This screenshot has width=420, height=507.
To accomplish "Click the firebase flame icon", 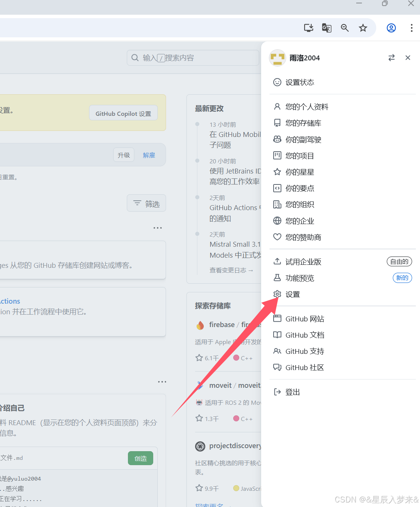I will (200, 325).
